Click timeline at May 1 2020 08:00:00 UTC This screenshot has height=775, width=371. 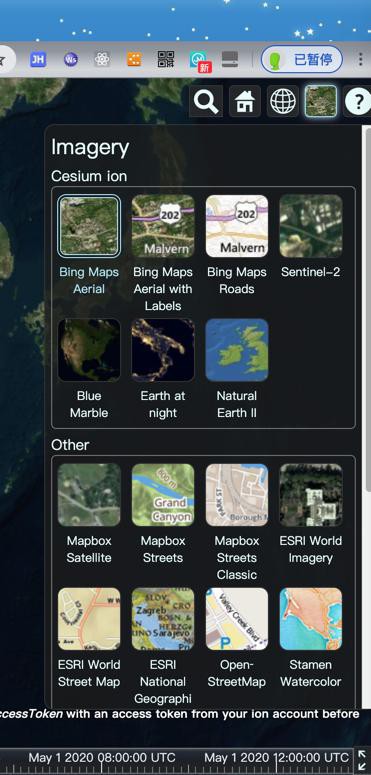[102, 758]
